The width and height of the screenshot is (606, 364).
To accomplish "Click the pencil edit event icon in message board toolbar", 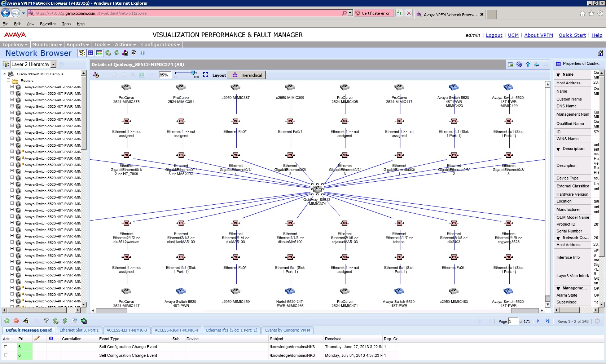I will 26,321.
